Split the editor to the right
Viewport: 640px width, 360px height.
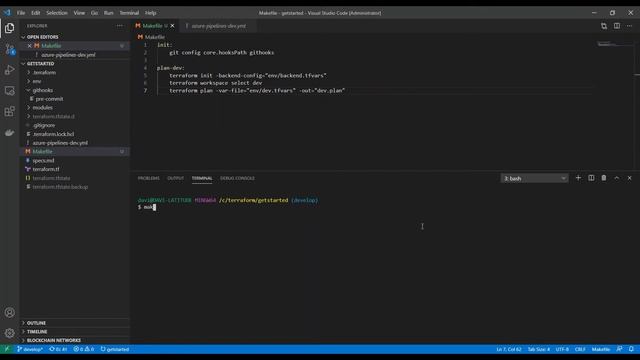[617, 26]
